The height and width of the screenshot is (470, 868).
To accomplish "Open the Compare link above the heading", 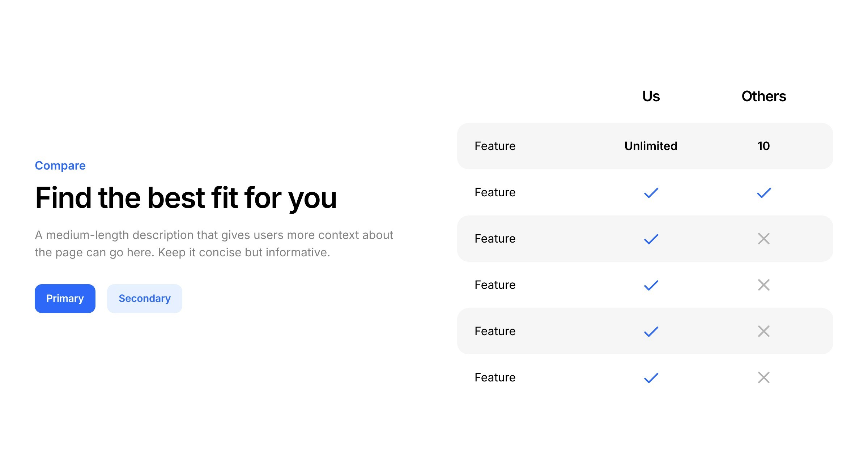I will pos(60,166).
